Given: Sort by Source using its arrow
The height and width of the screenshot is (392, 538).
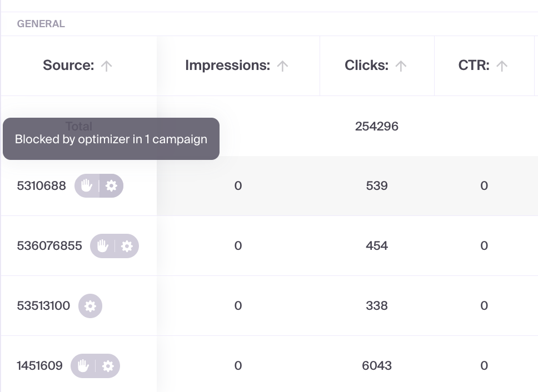Looking at the screenshot, I should click(107, 66).
